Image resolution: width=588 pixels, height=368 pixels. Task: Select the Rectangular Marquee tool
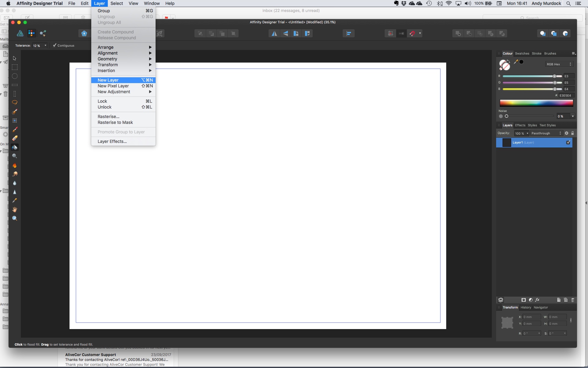14,67
